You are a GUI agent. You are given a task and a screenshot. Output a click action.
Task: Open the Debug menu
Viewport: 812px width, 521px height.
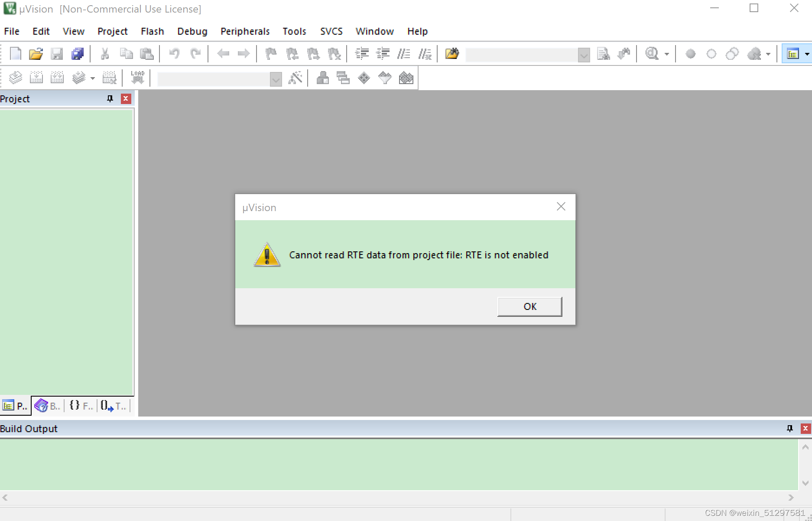coord(192,31)
